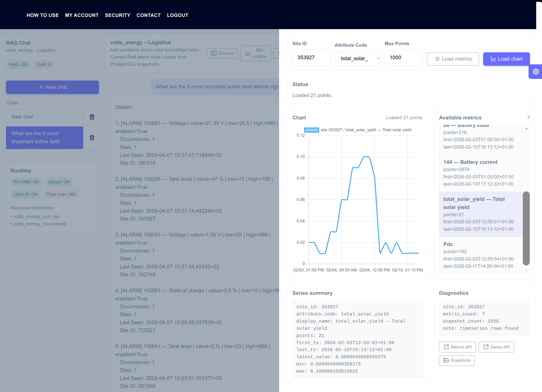Delete the "New chat" conversation via trash icon

(92, 117)
